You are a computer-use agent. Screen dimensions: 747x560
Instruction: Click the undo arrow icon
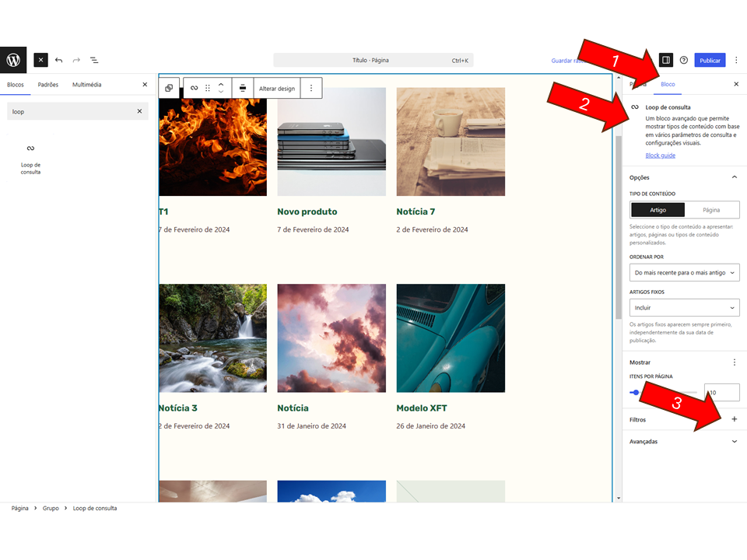coord(58,60)
